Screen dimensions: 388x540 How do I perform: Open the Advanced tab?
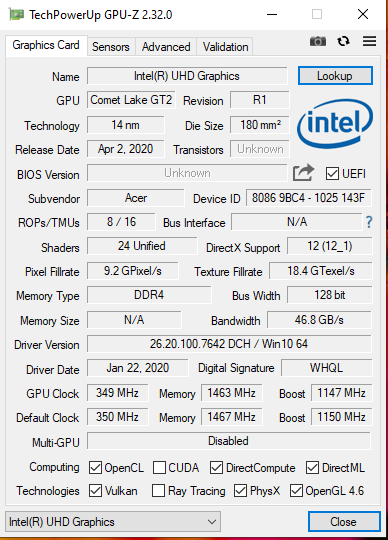166,46
